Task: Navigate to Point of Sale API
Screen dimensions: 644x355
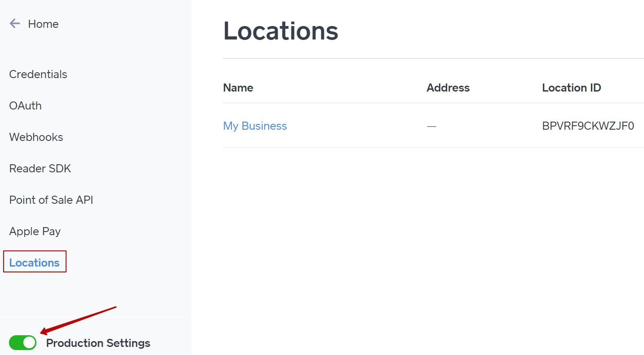Action: click(x=51, y=200)
